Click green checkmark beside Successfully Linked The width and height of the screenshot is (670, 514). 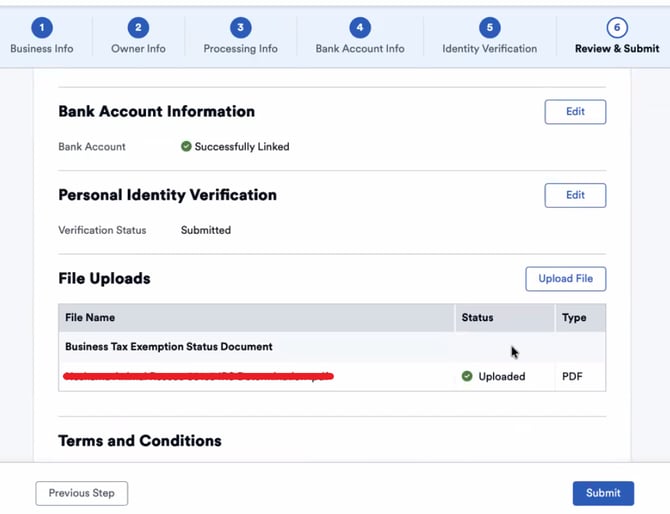[186, 147]
